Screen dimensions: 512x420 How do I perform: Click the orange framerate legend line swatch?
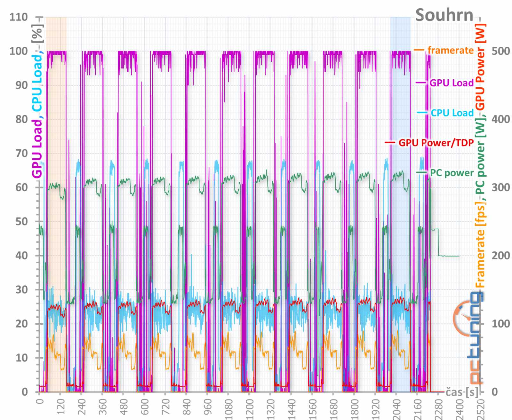(419, 50)
